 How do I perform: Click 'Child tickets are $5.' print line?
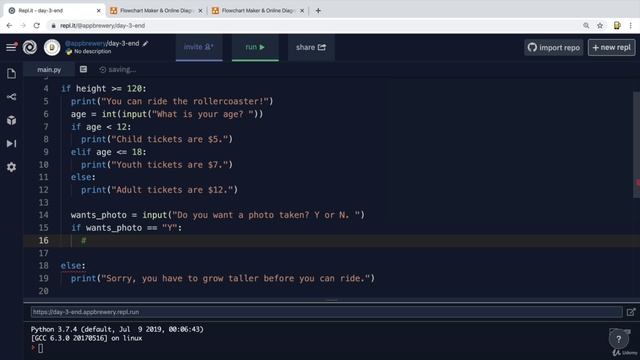click(x=157, y=139)
